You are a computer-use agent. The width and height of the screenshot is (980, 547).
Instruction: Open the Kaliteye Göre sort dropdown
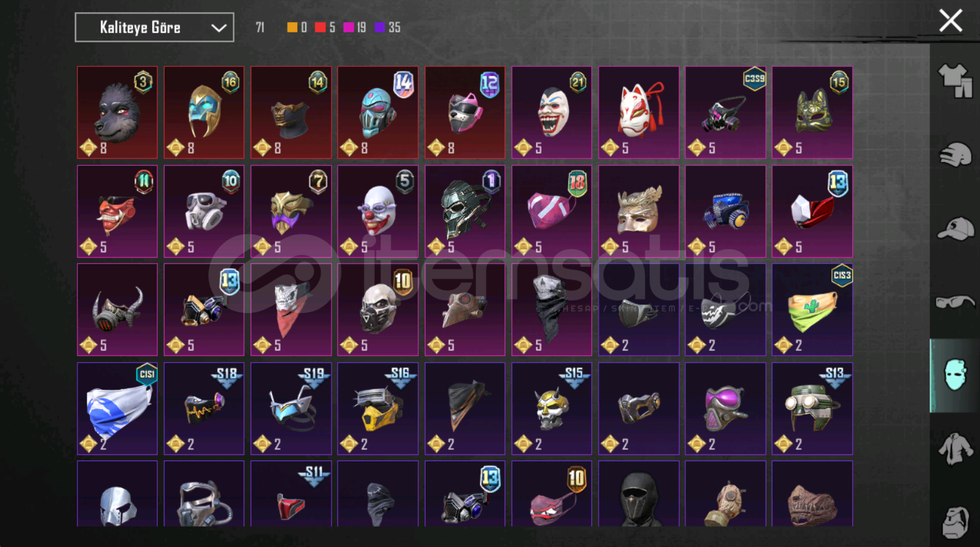tap(154, 28)
